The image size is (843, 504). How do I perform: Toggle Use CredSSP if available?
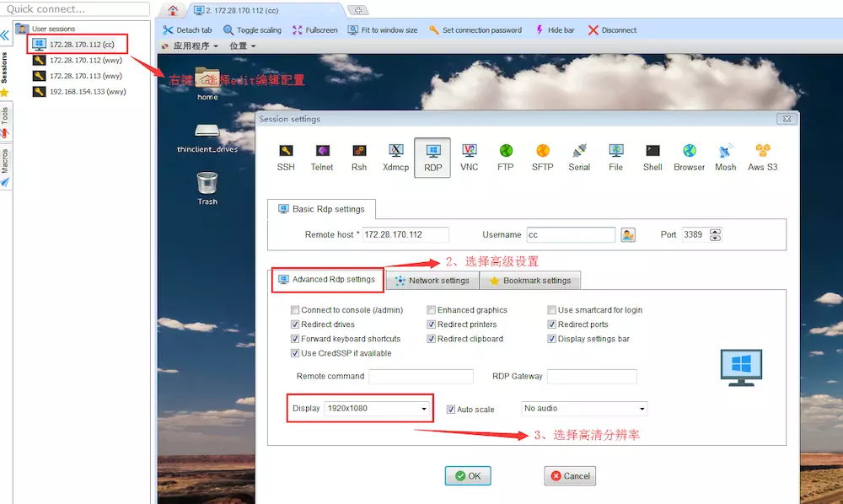(294, 353)
